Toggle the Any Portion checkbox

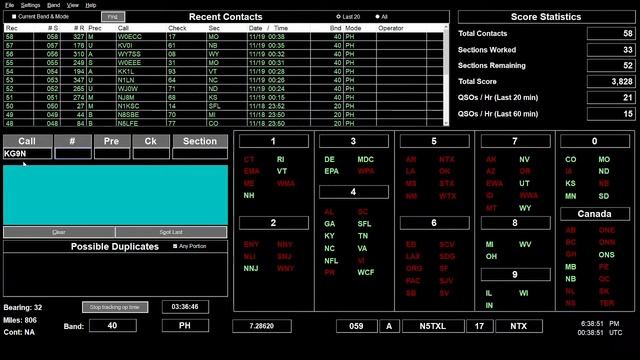[x=175, y=246]
